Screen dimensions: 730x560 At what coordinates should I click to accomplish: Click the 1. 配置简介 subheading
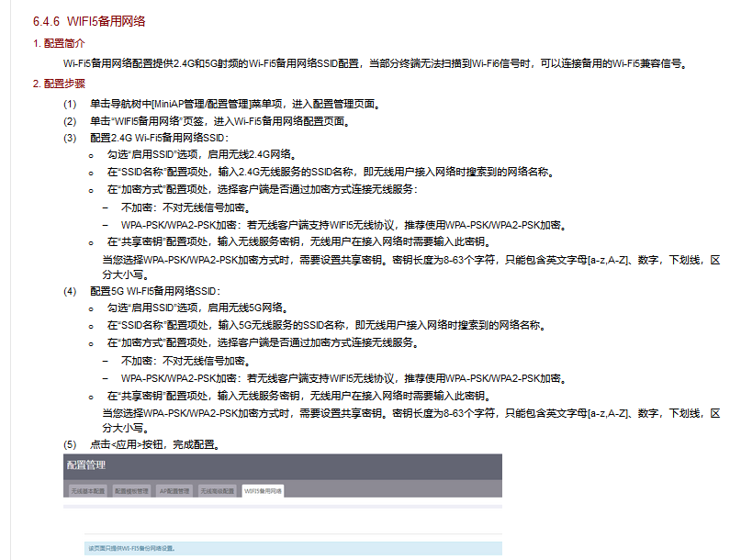coord(59,43)
